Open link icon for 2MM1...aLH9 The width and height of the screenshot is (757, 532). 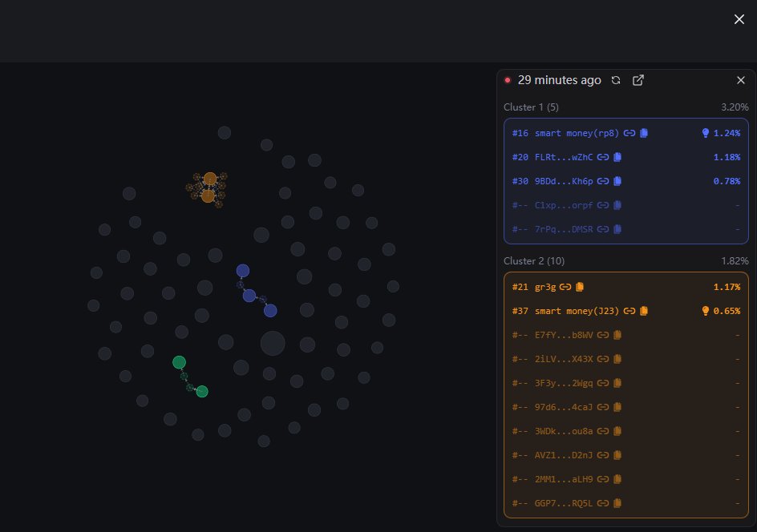pyautogui.click(x=602, y=479)
